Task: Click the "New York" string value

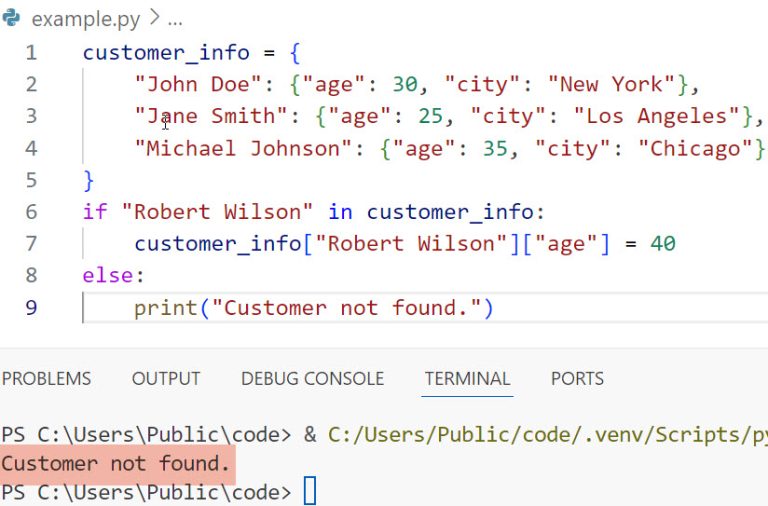Action: point(612,84)
